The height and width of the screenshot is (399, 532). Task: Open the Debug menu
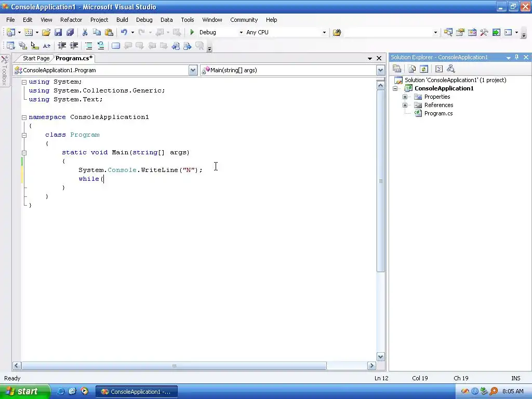144,20
